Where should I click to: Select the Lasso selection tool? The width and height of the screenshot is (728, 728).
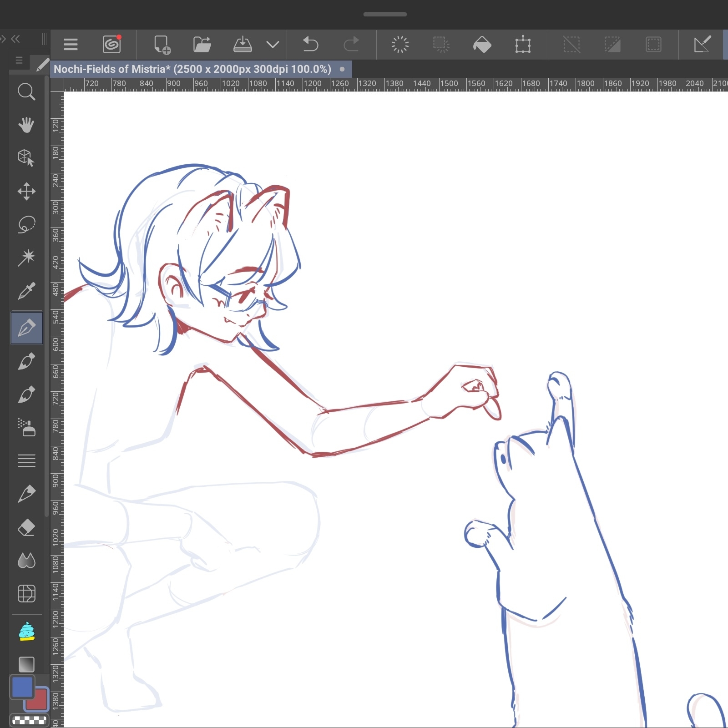[26, 224]
